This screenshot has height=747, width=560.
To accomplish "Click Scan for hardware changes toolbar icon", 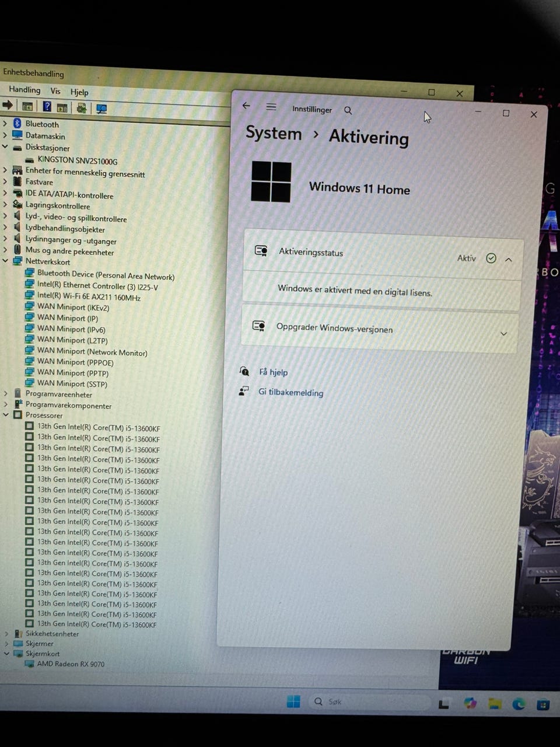I will pos(101,109).
